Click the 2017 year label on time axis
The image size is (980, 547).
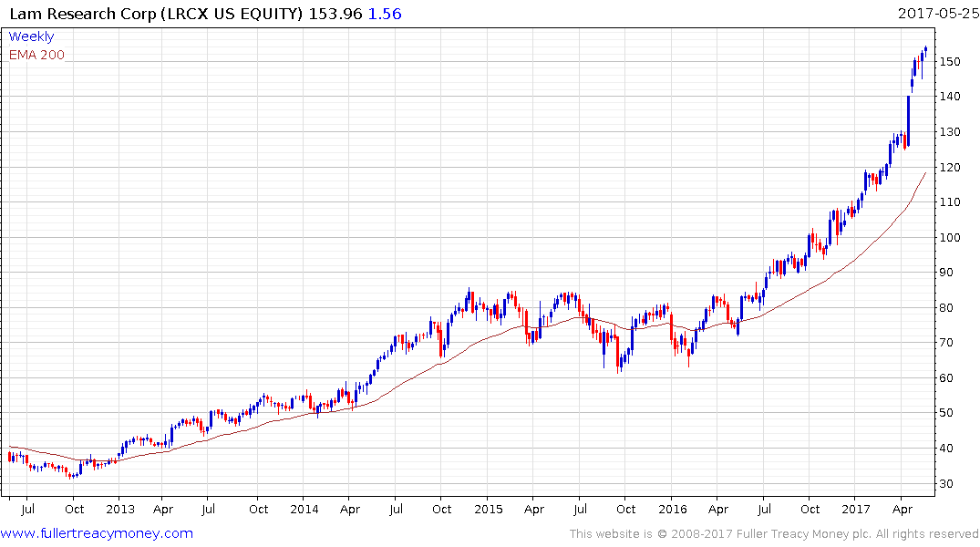pos(856,509)
